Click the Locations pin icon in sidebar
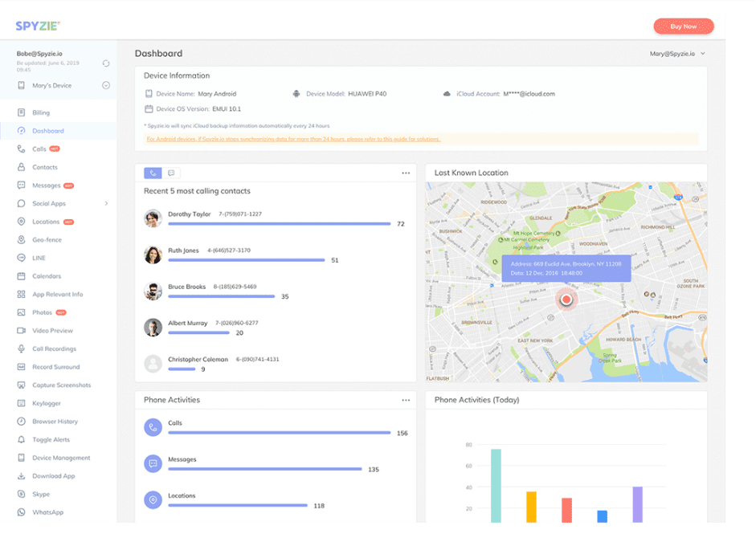This screenshot has width=756, height=538. (x=21, y=222)
